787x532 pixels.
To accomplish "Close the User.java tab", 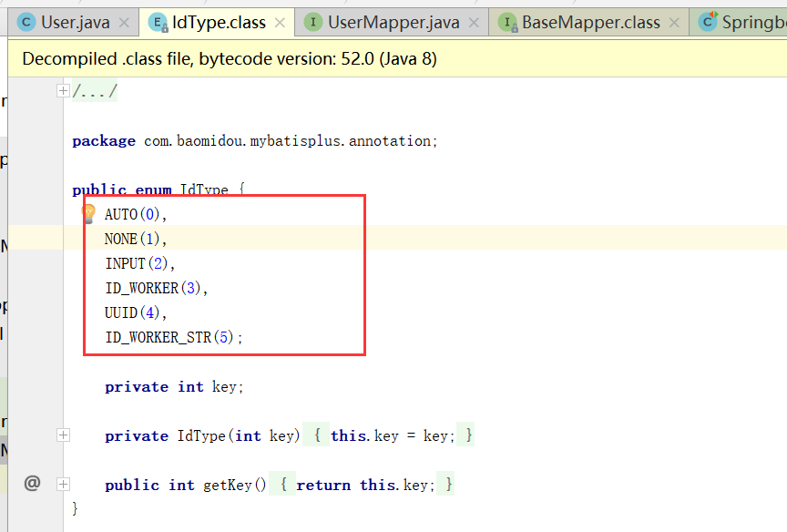I will 124,23.
